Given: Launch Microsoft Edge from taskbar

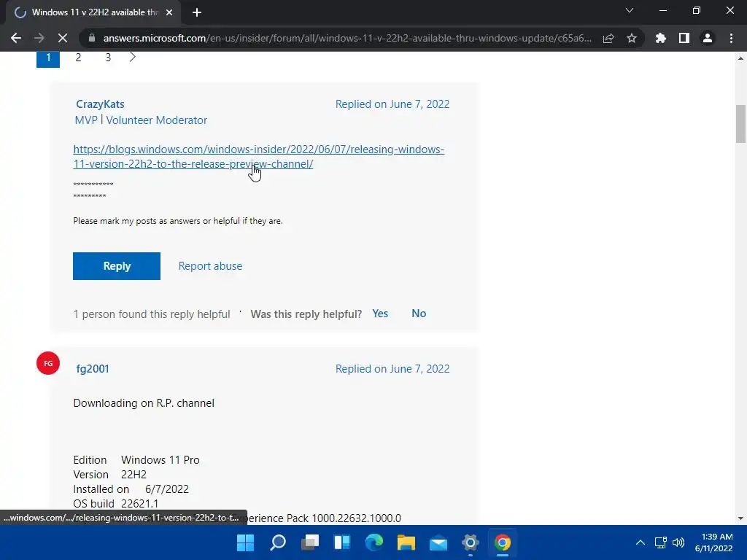Looking at the screenshot, I should [374, 542].
